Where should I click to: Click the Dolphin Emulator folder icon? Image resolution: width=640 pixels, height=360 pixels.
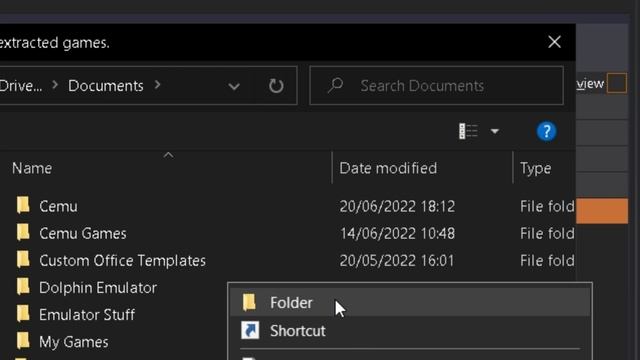coord(23,287)
